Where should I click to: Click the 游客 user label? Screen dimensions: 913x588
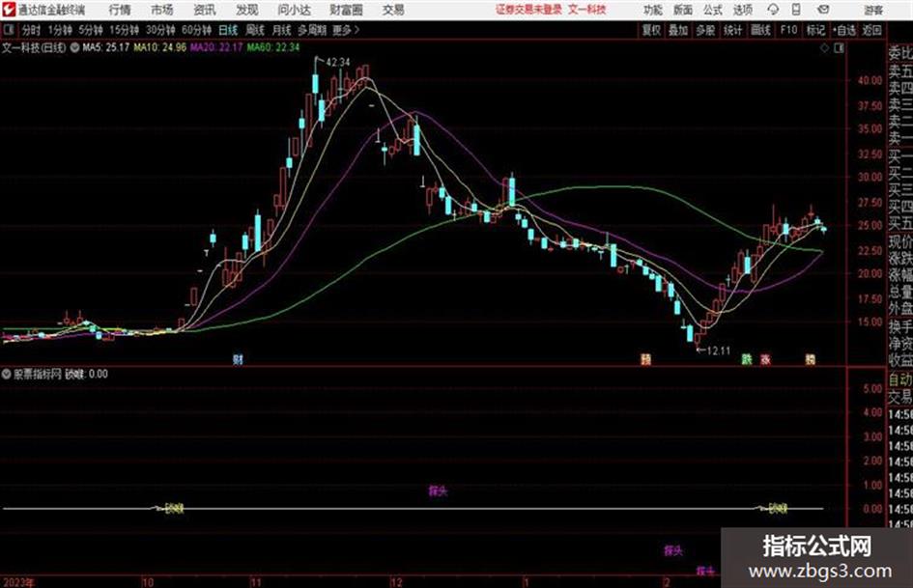click(873, 10)
